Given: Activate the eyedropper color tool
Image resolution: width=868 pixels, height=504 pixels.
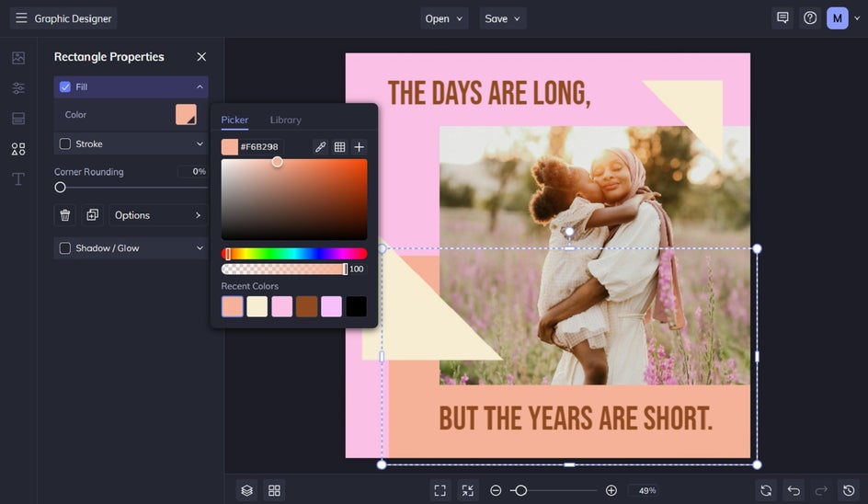Looking at the screenshot, I should click(x=320, y=147).
